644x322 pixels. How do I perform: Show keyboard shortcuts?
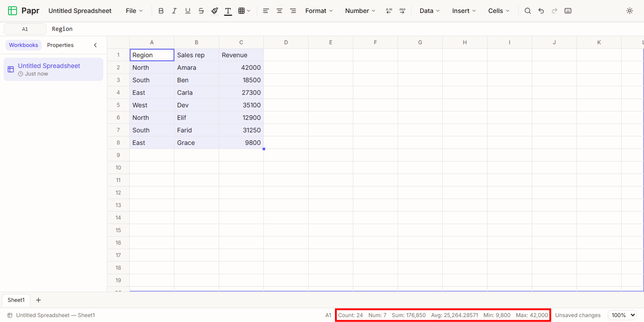click(568, 11)
